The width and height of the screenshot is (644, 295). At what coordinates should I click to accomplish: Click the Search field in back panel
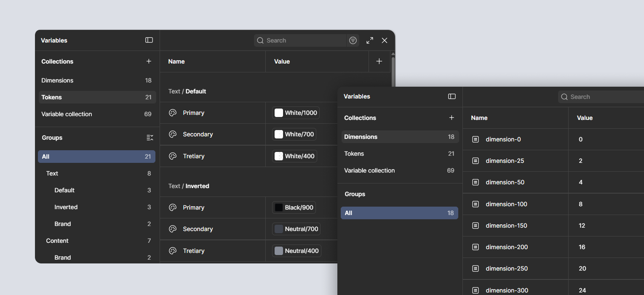point(300,40)
